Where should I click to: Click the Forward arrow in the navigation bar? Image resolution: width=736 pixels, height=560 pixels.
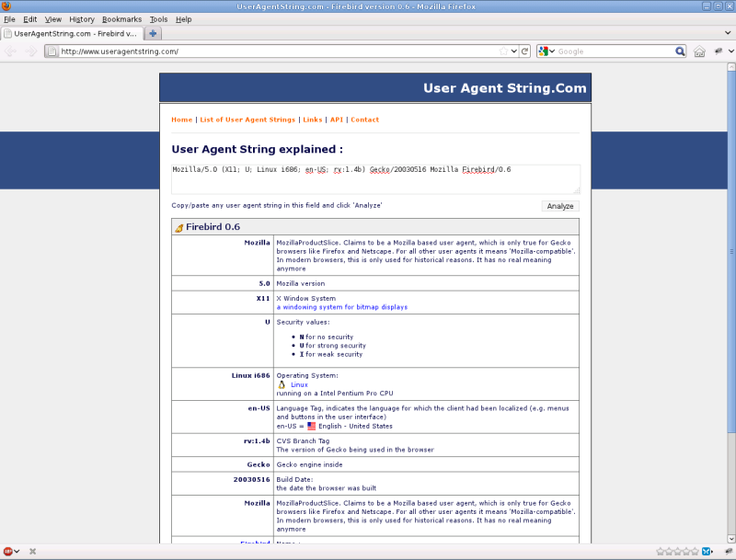(31, 51)
